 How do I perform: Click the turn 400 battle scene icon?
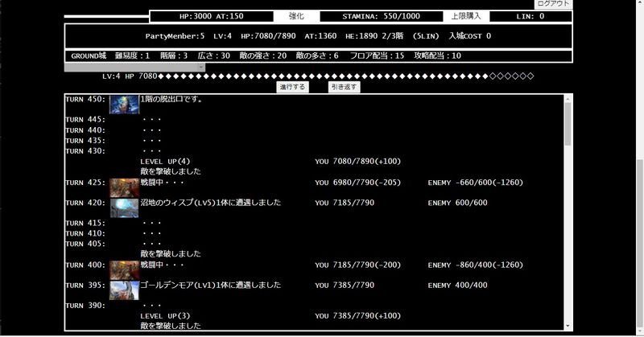[124, 269]
